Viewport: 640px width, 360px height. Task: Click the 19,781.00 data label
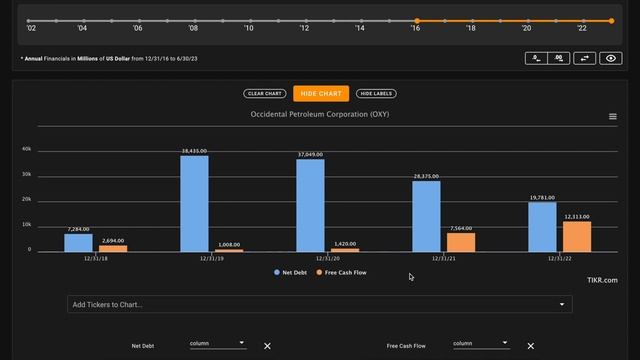click(542, 198)
